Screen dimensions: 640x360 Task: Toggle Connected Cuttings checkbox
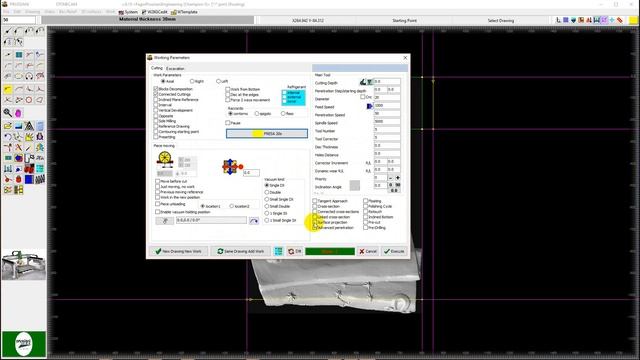click(x=156, y=94)
